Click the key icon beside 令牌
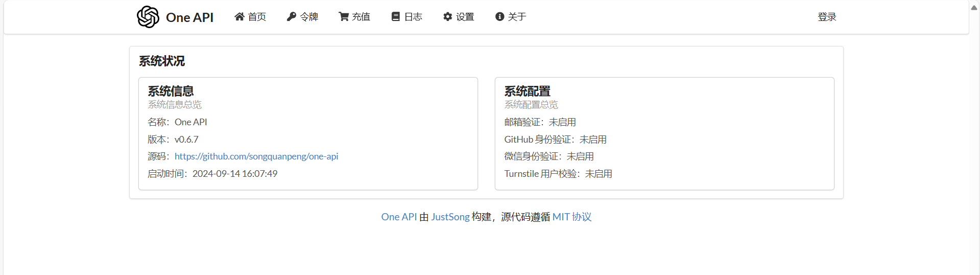The image size is (980, 275). [291, 16]
